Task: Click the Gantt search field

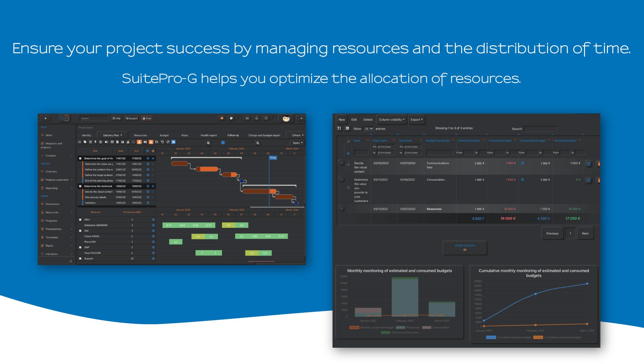Action: [x=94, y=118]
